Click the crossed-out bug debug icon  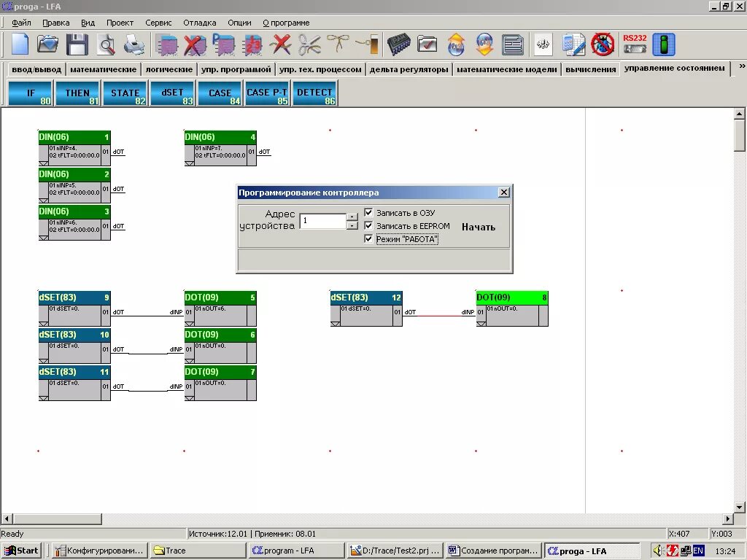[603, 44]
